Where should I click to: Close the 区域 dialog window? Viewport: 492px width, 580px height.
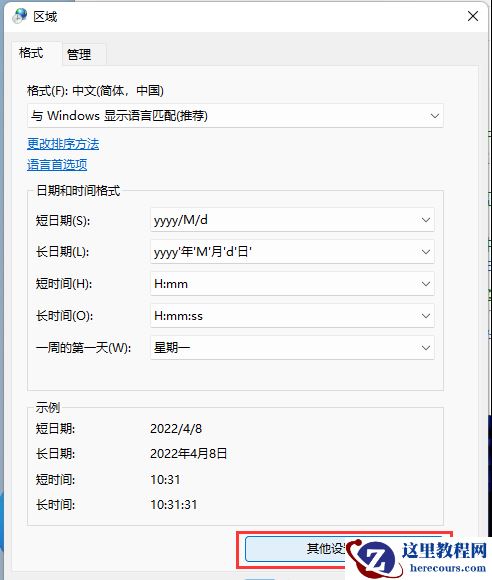click(473, 16)
